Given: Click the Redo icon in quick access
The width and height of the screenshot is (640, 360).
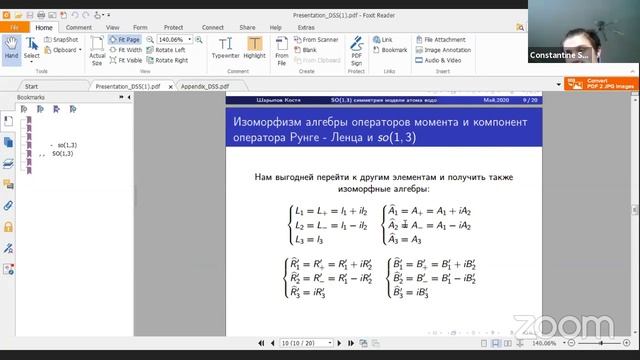Looking at the screenshot, I should (85, 15).
